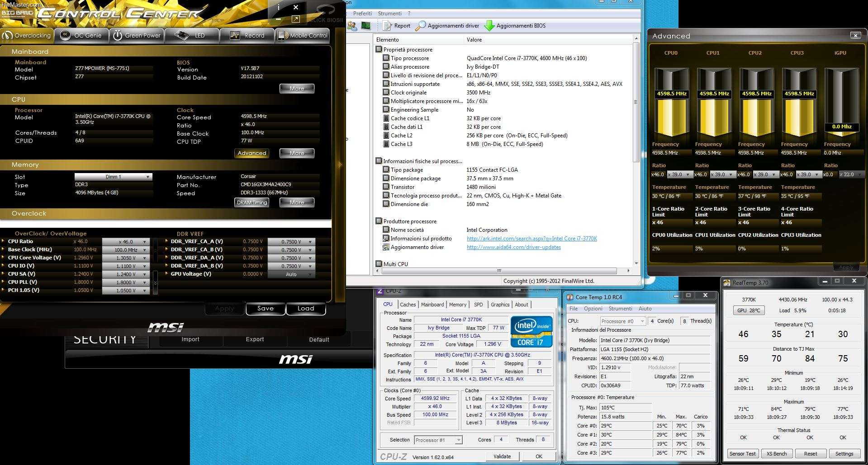Viewport: 868px width, 465px height.
Task: Click the RealTemp title bar icon
Action: (727, 283)
